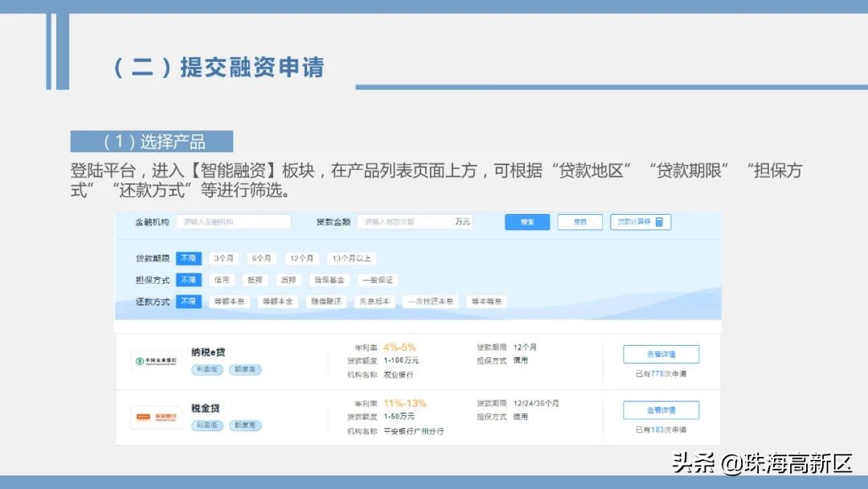
Task: Choose 信用 as guarantee method
Action: 221,280
